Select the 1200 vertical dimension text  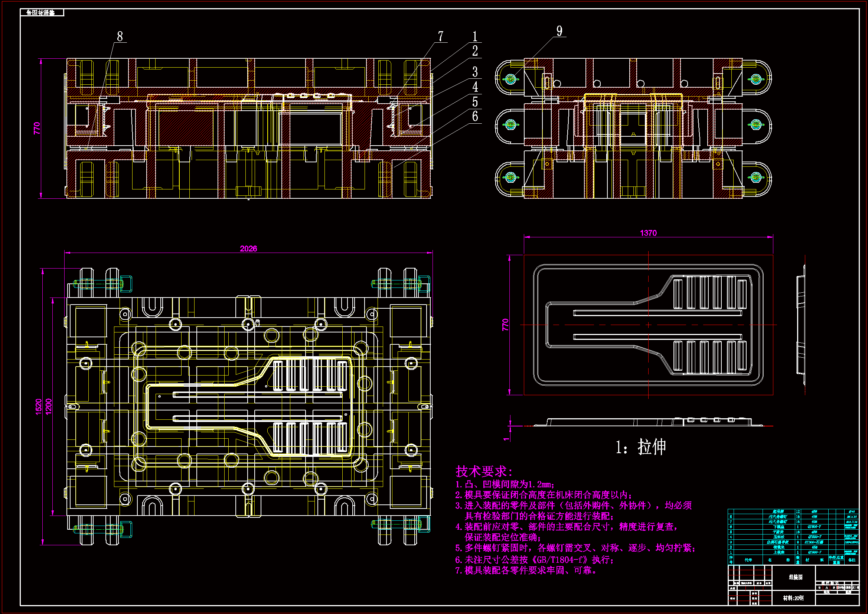coord(49,407)
